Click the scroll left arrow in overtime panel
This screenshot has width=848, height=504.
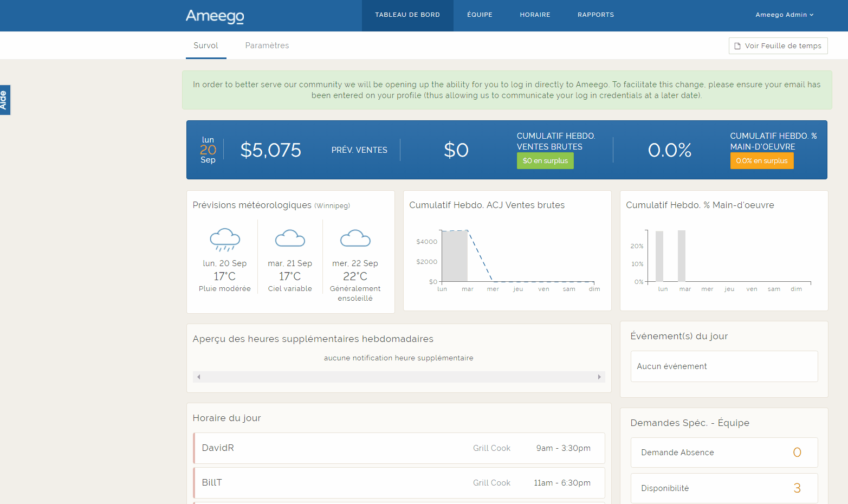[x=199, y=377]
